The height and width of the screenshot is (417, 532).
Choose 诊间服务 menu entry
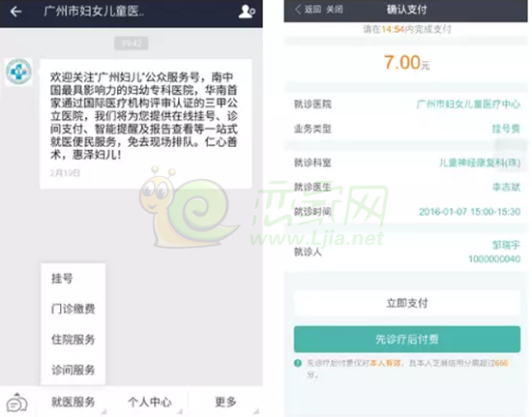pyautogui.click(x=73, y=370)
